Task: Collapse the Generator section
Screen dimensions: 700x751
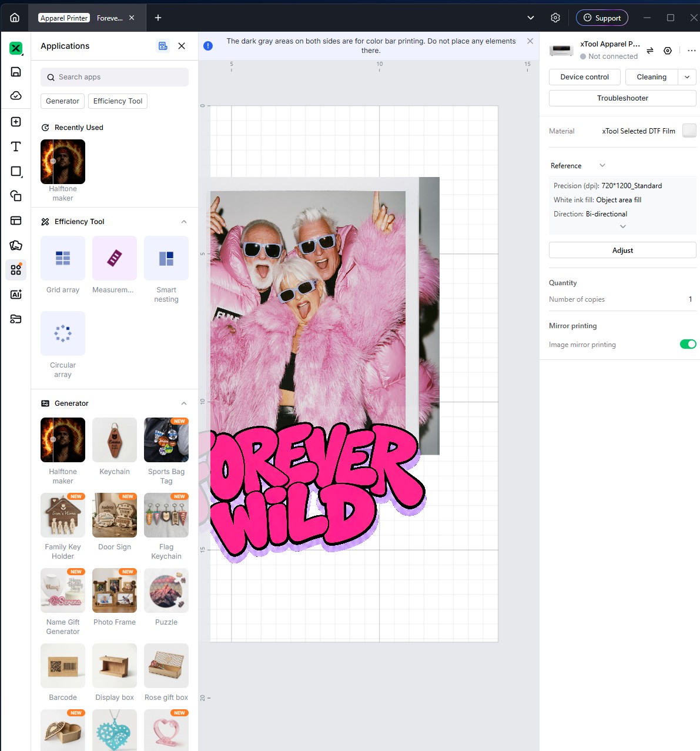Action: coord(184,403)
